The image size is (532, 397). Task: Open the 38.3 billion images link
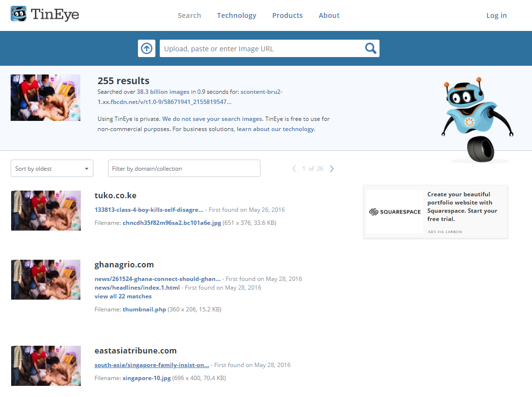[163, 92]
